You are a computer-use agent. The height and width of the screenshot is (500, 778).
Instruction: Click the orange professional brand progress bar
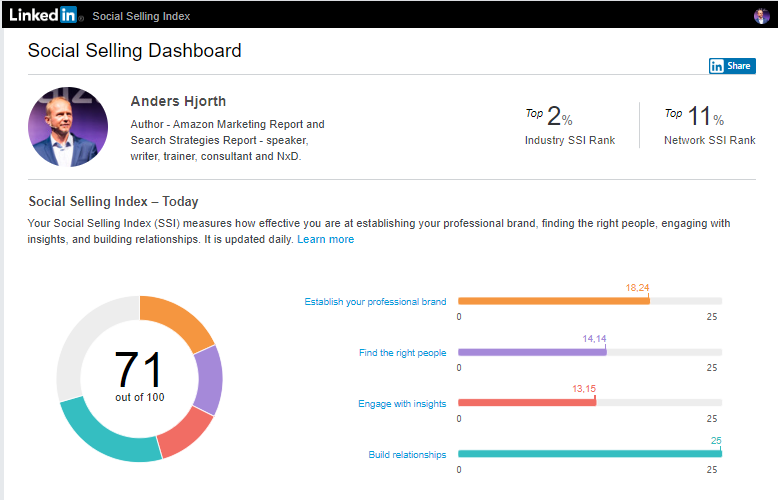point(554,301)
